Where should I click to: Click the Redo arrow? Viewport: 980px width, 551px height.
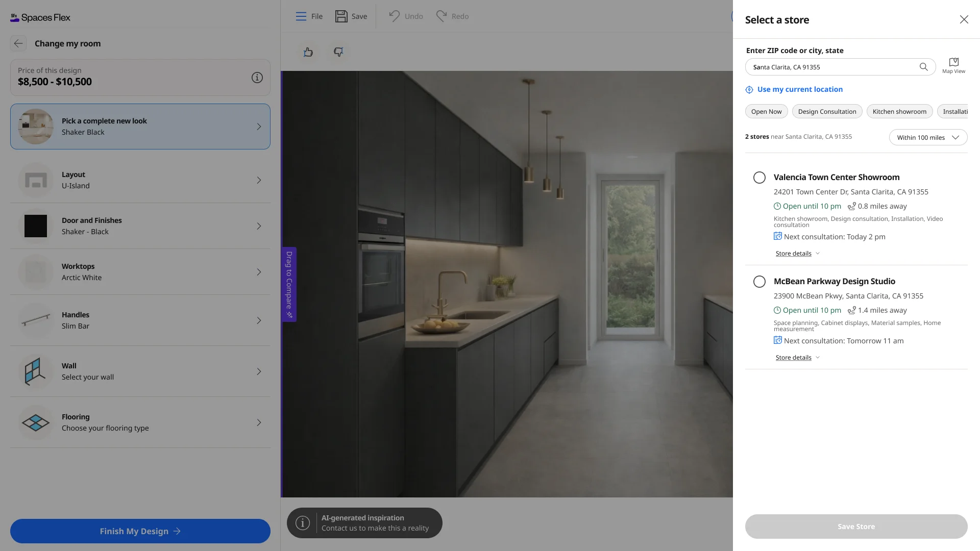pos(441,16)
